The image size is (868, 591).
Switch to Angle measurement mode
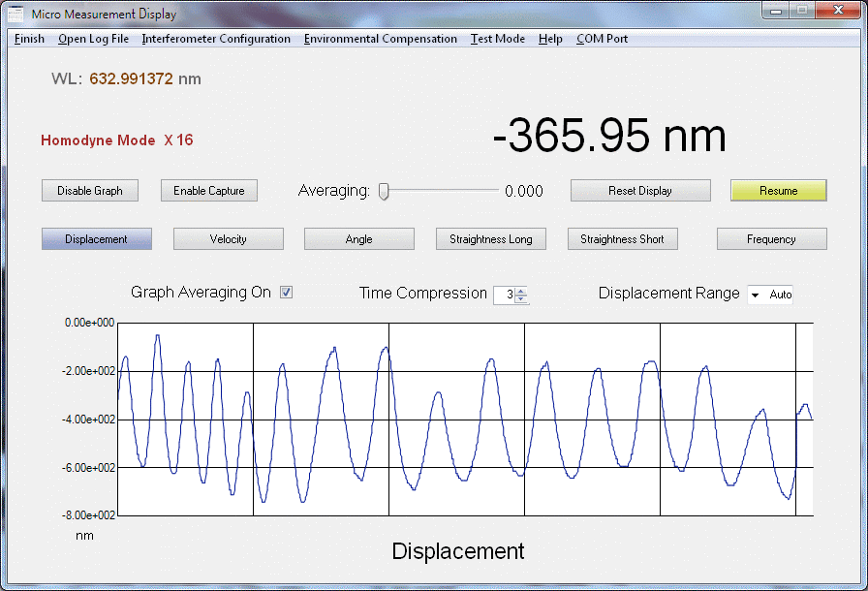click(x=358, y=239)
